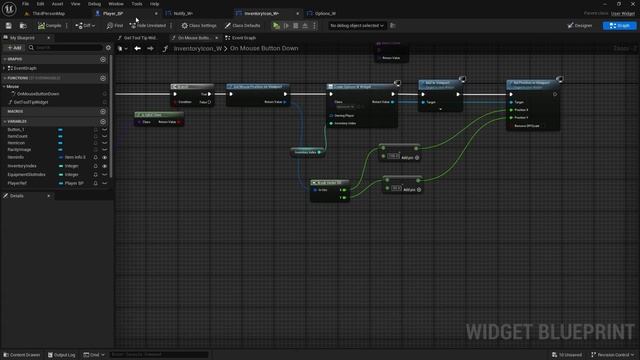Open My Blueprint settings gear
This screenshot has width=640, height=360.
tap(108, 48)
